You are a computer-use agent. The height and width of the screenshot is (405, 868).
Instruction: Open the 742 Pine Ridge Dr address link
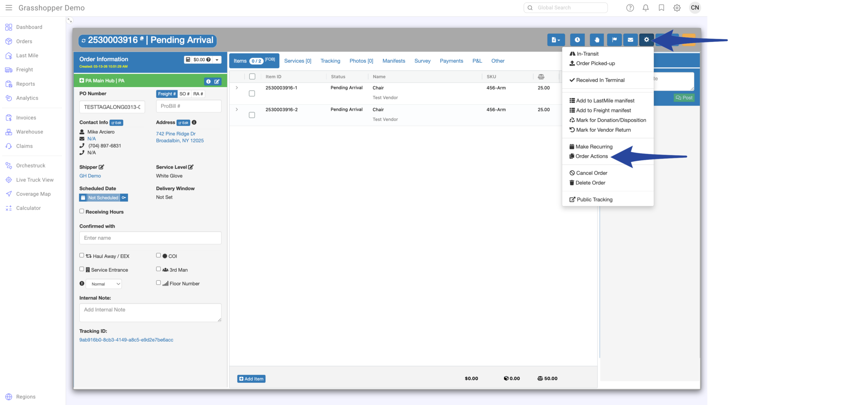pyautogui.click(x=176, y=134)
